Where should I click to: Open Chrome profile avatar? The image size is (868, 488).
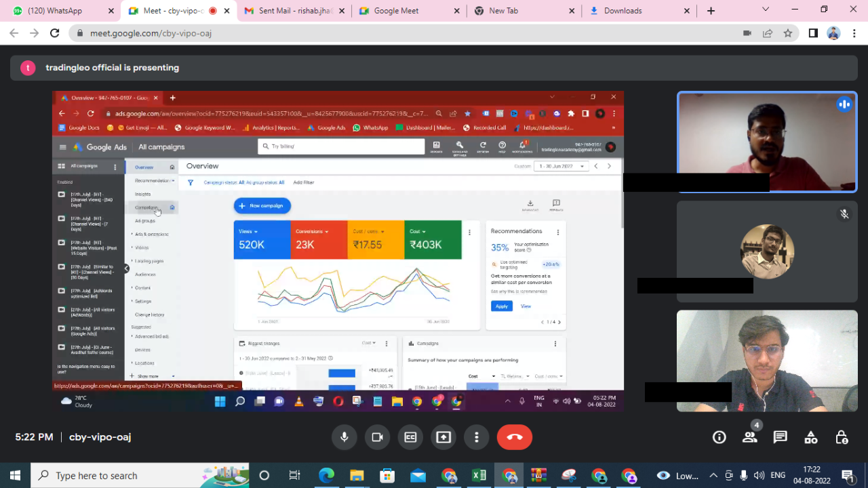click(833, 33)
